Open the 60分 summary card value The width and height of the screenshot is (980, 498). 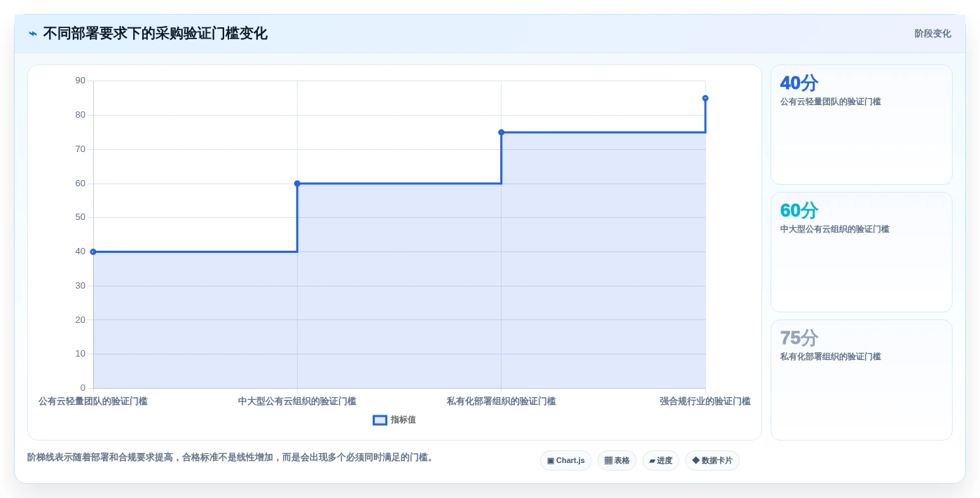[x=799, y=211]
